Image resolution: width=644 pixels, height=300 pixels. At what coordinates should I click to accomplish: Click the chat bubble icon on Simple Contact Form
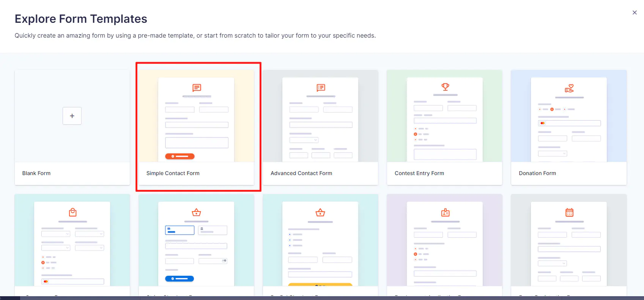[197, 88]
